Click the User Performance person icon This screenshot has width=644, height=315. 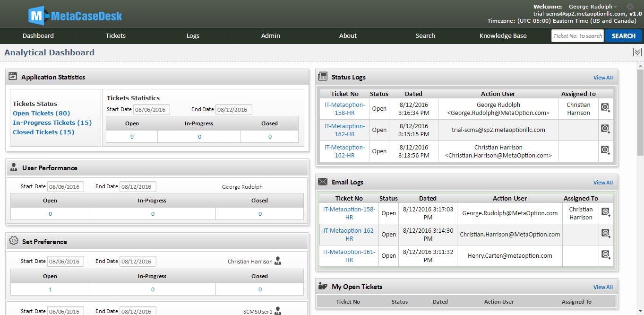coord(15,167)
